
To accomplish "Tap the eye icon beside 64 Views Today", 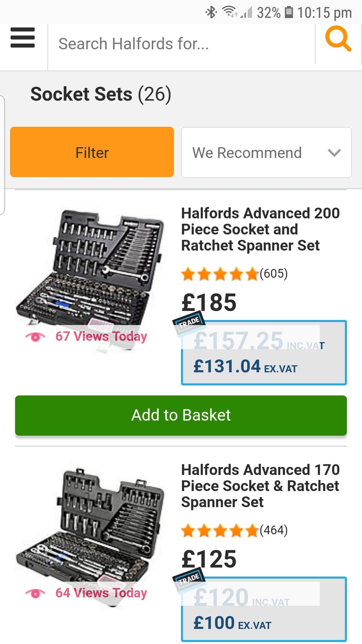I will pyautogui.click(x=35, y=593).
